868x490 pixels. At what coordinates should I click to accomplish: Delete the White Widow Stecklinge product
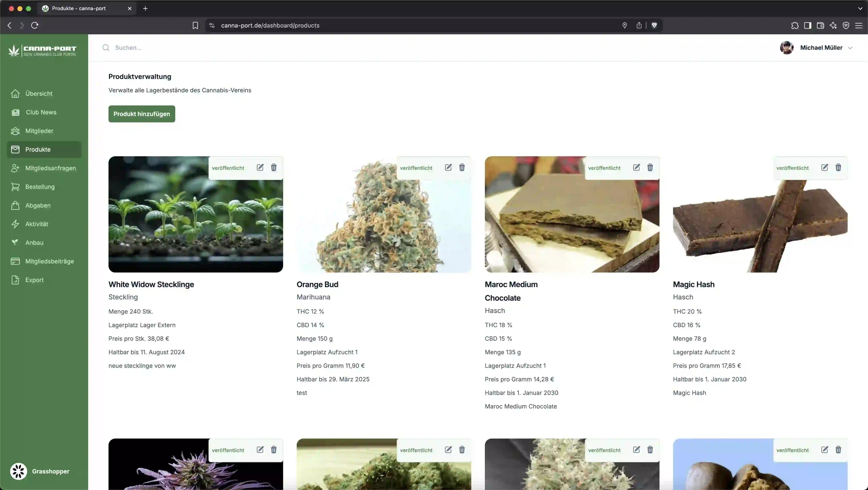click(x=274, y=167)
